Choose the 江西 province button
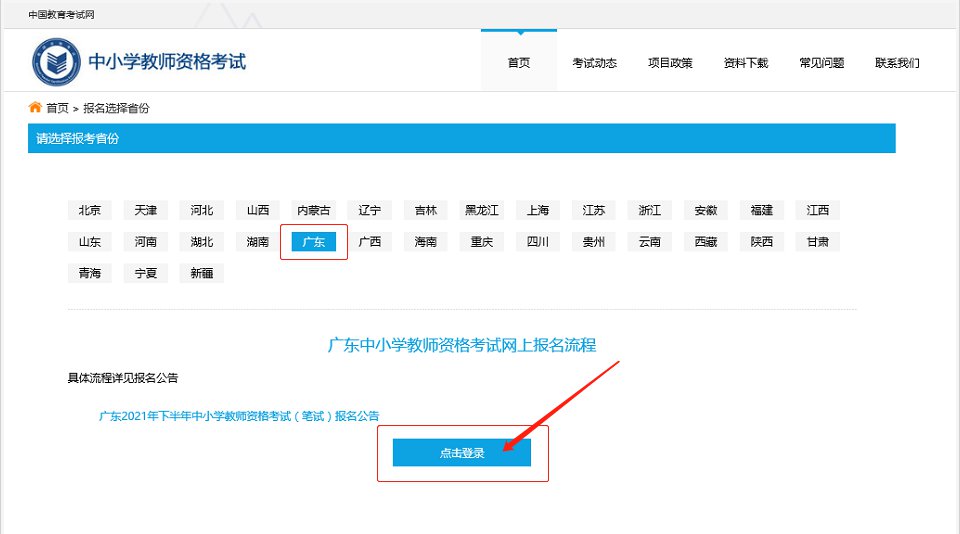Screen dimensions: 960x534 (x=818, y=210)
